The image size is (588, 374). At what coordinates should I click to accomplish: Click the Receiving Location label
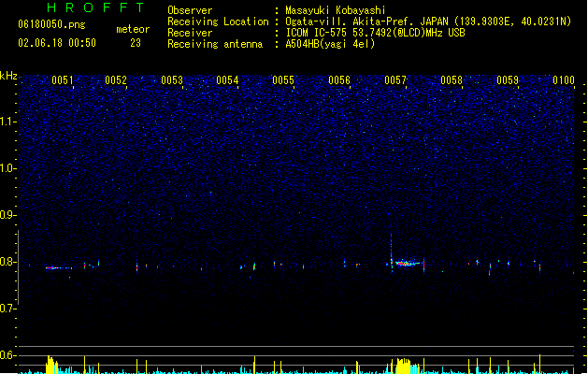click(218, 22)
